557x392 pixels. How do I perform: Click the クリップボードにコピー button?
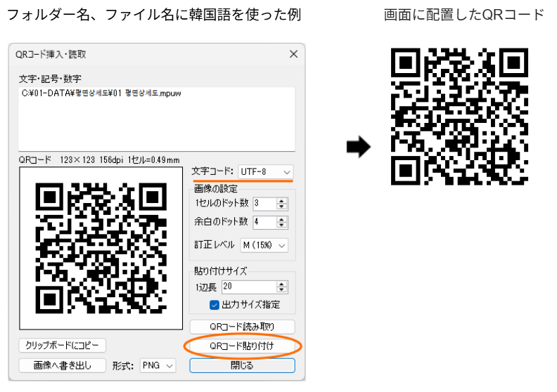(x=62, y=345)
